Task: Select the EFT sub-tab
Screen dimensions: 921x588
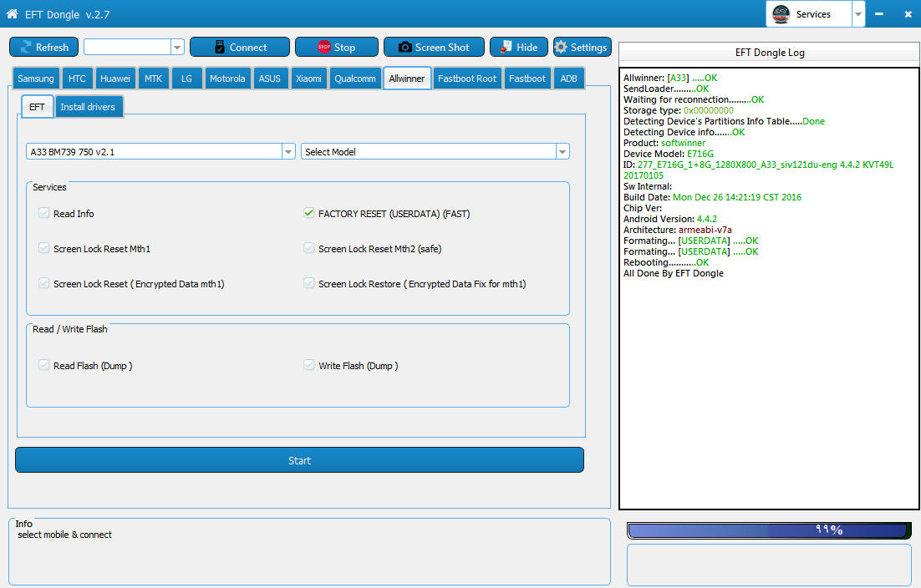Action: (x=37, y=107)
